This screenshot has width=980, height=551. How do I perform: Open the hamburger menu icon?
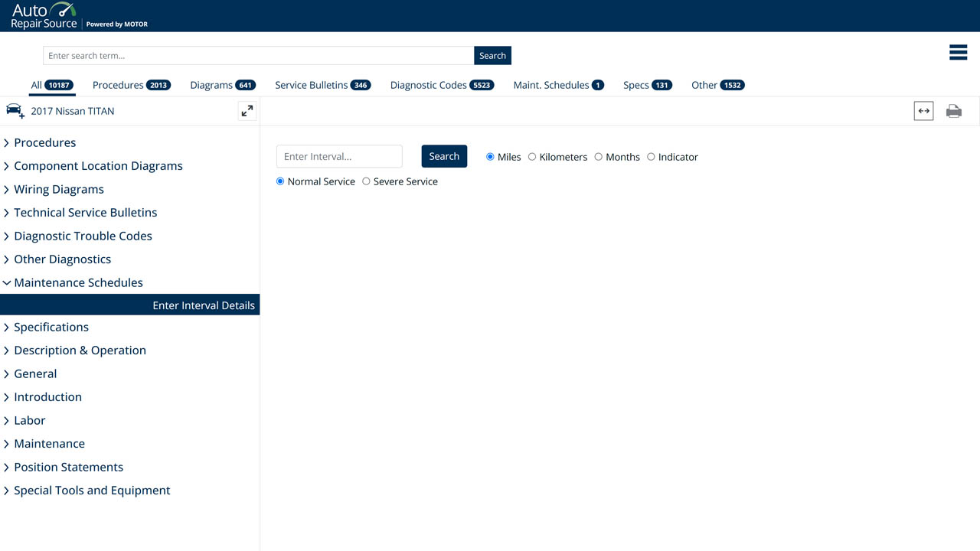click(958, 52)
